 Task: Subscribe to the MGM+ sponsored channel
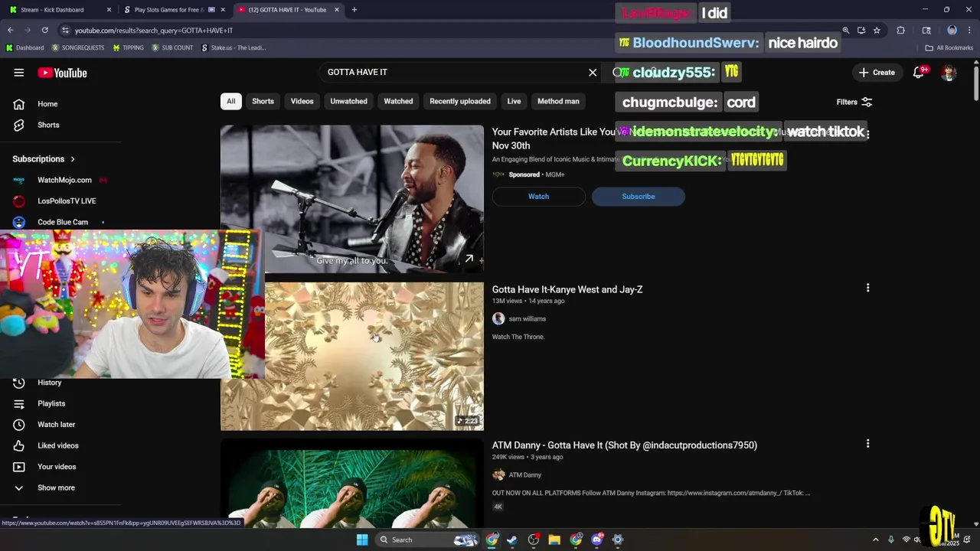[638, 197]
